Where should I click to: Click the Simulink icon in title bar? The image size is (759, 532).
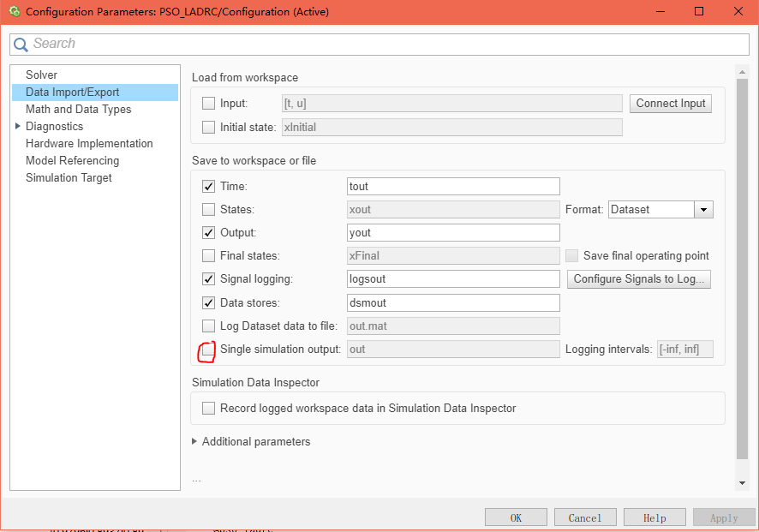pos(14,11)
